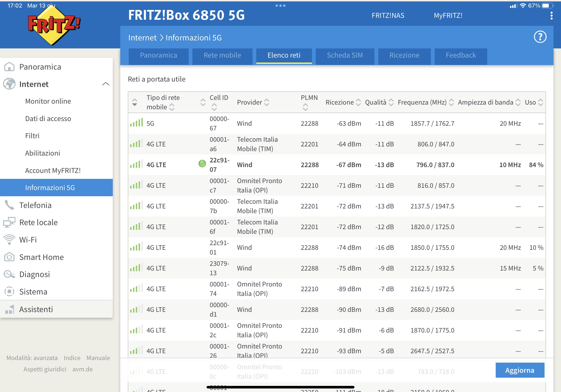
Task: Click the signal bars of the 5G row
Action: (x=136, y=122)
